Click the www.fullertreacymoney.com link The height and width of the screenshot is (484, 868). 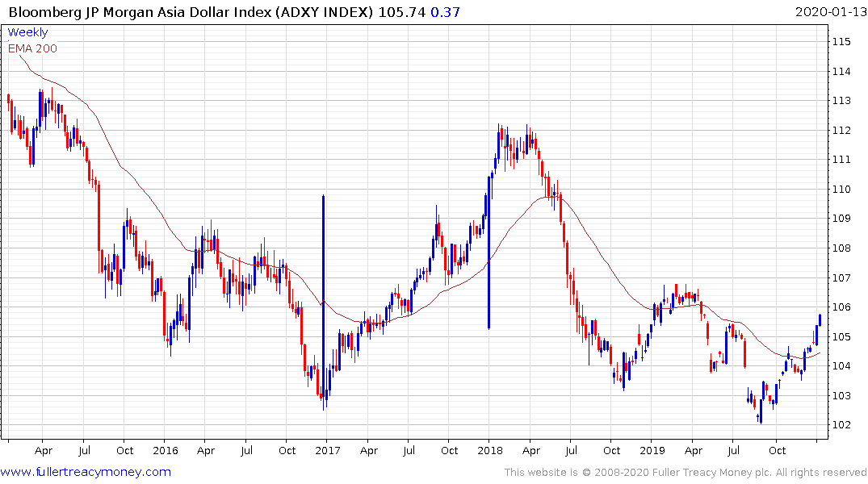tap(86, 472)
